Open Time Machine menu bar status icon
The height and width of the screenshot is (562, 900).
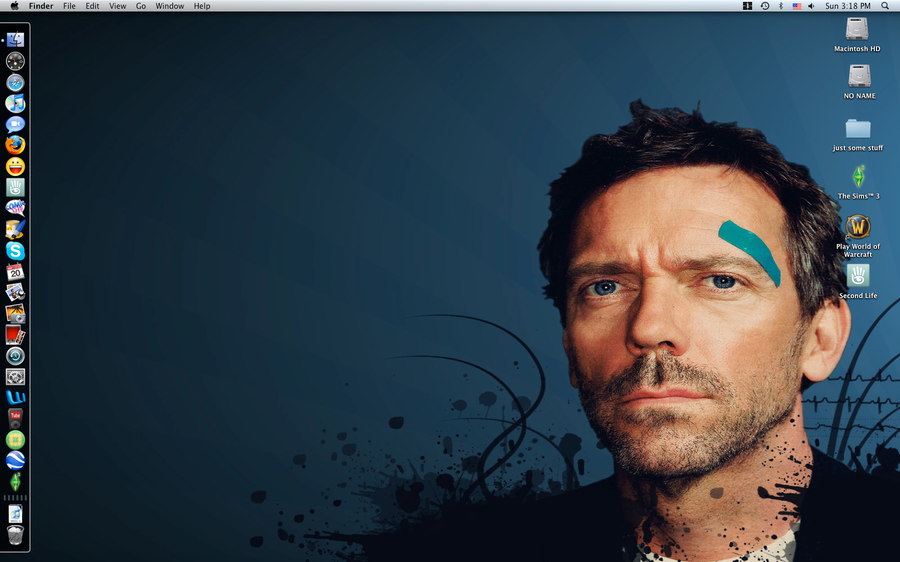(x=765, y=6)
